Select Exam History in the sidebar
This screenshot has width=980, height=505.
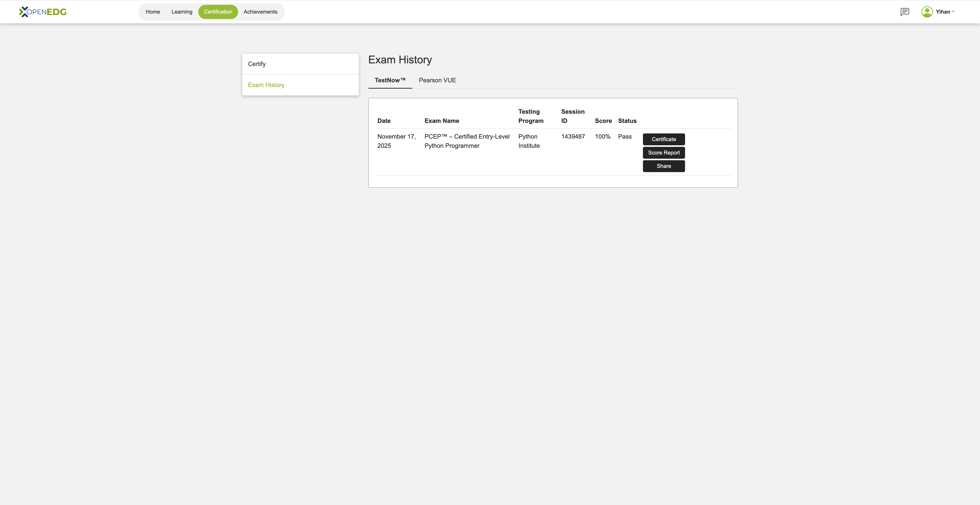coord(300,85)
